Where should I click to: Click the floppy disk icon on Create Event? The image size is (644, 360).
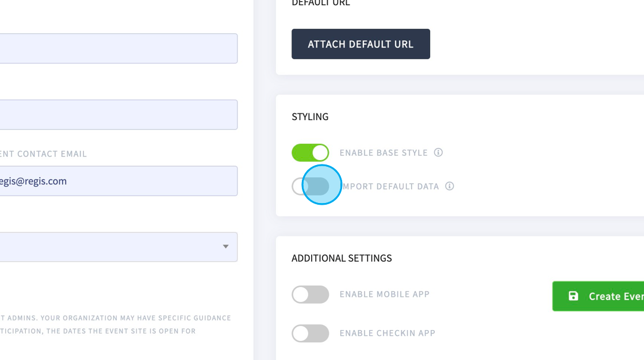point(573,296)
